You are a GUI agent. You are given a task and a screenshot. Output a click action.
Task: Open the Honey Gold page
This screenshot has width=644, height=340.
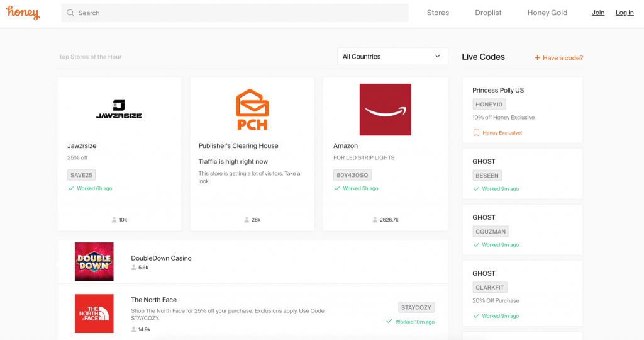[547, 13]
